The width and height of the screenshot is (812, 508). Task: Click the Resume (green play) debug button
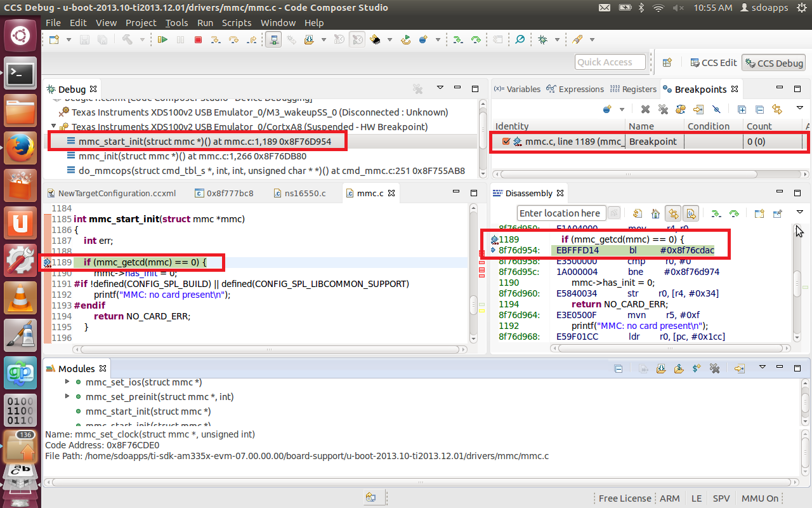point(163,39)
